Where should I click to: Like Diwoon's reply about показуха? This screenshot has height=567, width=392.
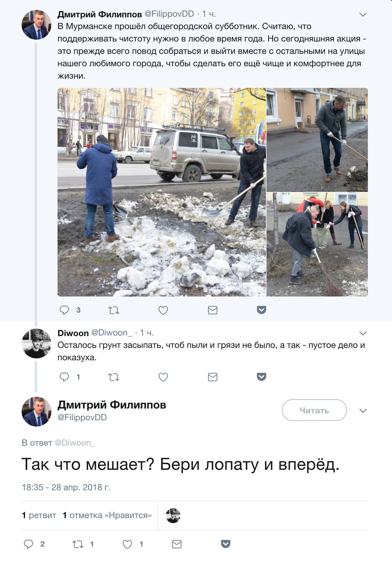[x=163, y=377]
